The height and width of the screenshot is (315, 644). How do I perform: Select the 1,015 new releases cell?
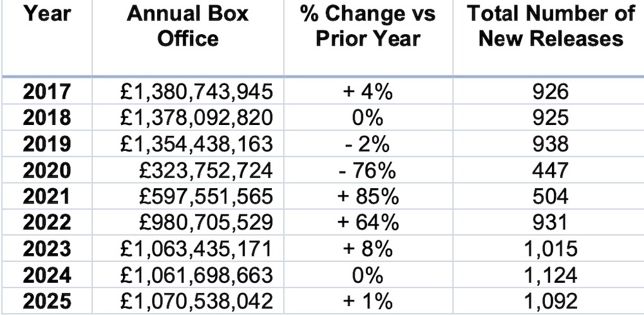point(550,248)
